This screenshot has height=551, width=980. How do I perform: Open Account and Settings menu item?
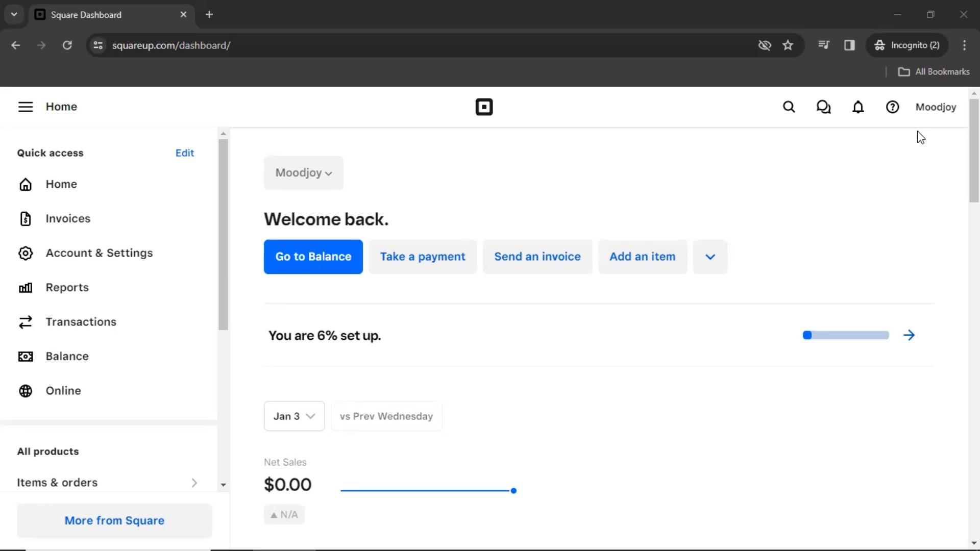pos(99,253)
